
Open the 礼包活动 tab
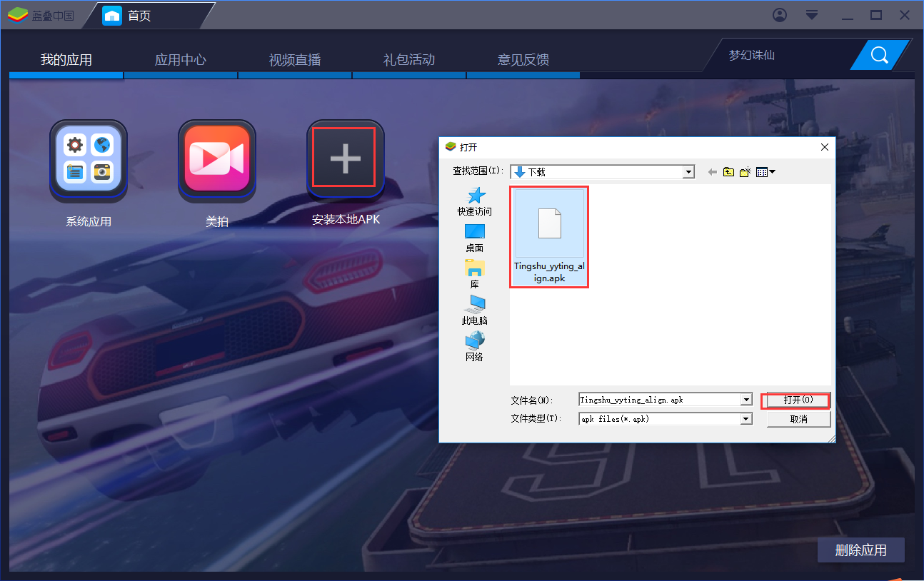coord(408,60)
